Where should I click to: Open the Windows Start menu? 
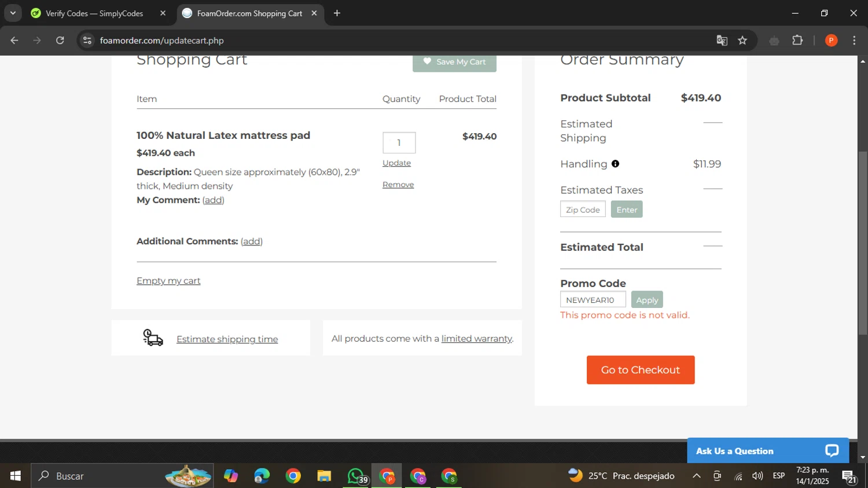point(16,476)
